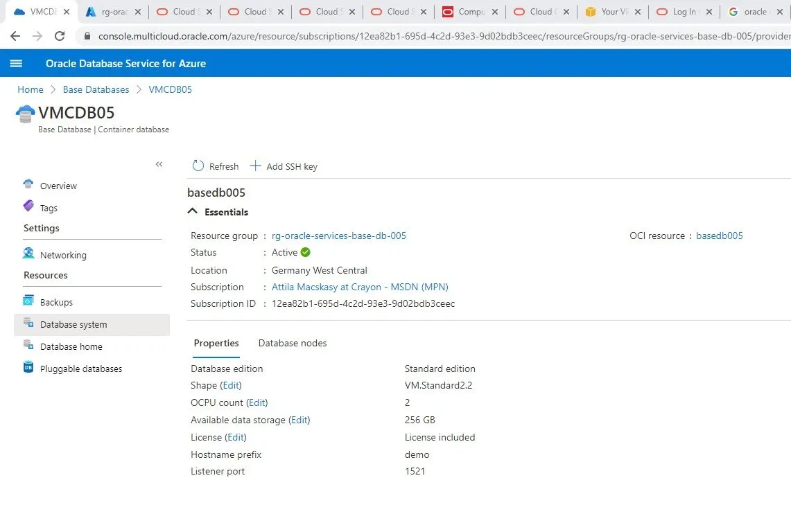
Task: Edit the OCPU count
Action: (257, 402)
